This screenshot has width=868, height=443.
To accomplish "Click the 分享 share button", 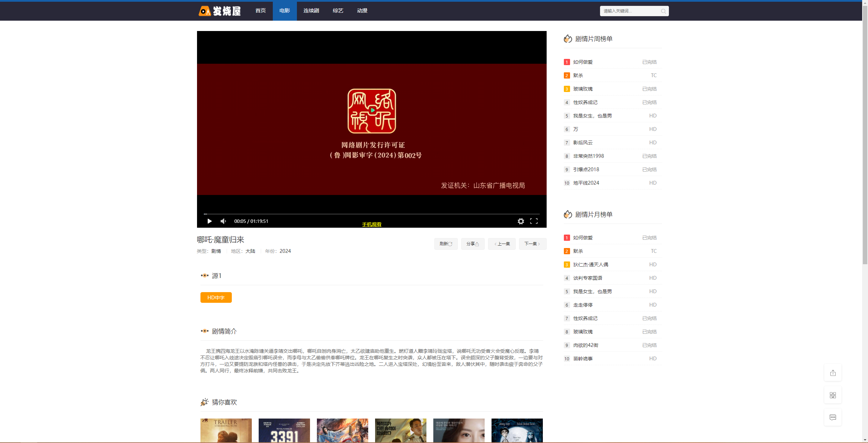I will click(x=473, y=244).
